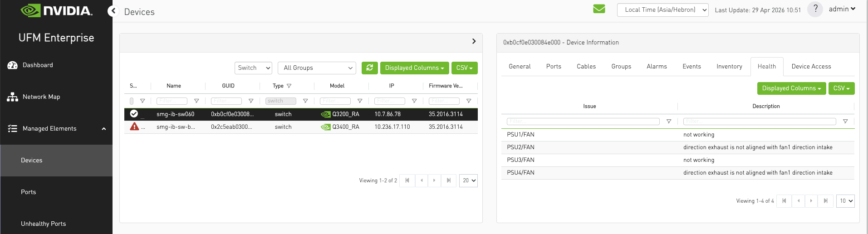Switch to the Events tab
Screen dimensions: 868x234
point(691,67)
